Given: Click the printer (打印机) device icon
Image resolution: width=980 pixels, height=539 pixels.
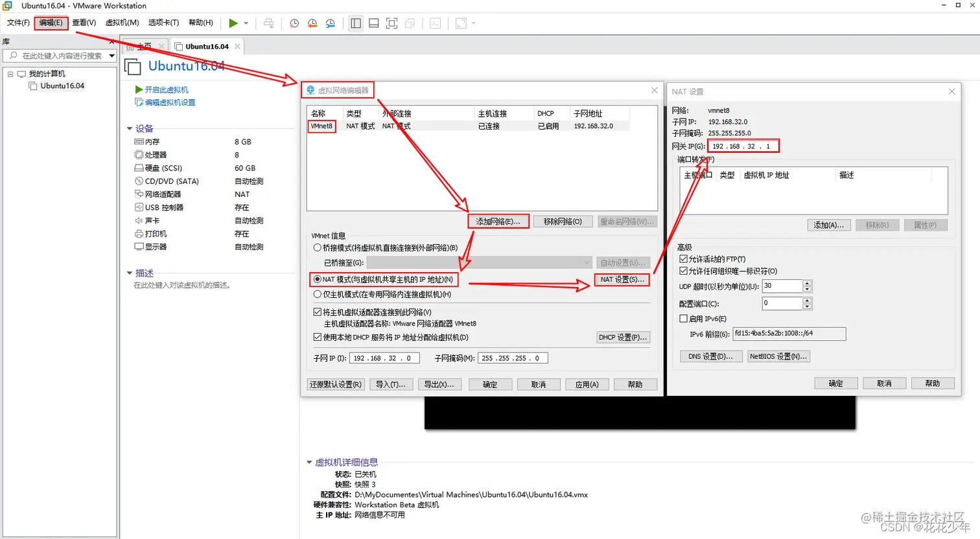Looking at the screenshot, I should pyautogui.click(x=139, y=234).
